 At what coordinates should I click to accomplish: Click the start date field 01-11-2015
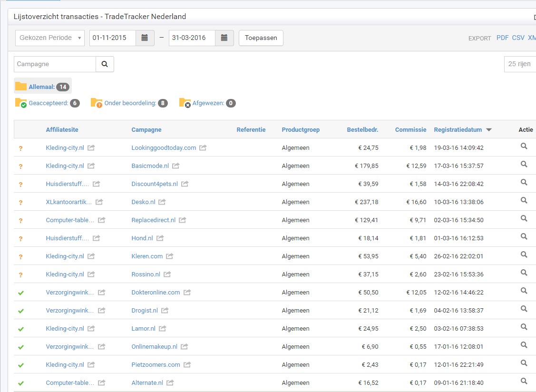(113, 38)
